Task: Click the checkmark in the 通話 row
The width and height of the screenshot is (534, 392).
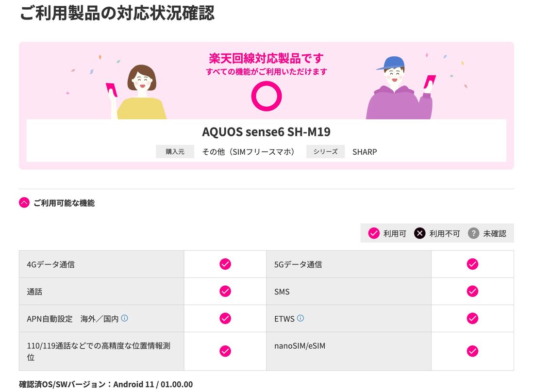Action: (x=225, y=291)
